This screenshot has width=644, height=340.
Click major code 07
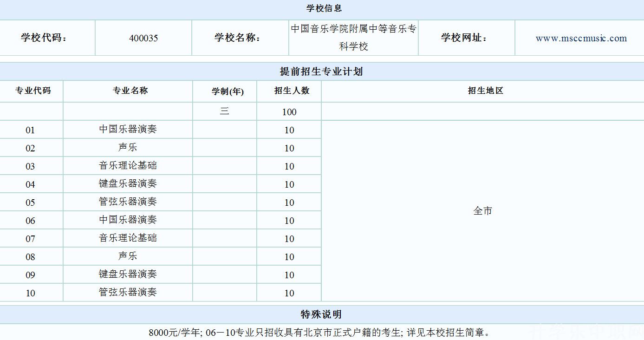pos(30,239)
